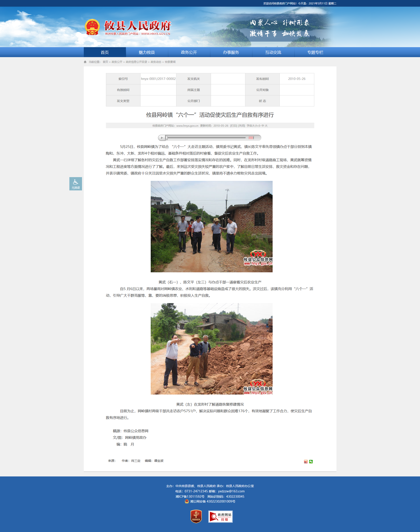This screenshot has width=420, height=532.
Task: Click the national emblem logo
Action: pyautogui.click(x=92, y=27)
